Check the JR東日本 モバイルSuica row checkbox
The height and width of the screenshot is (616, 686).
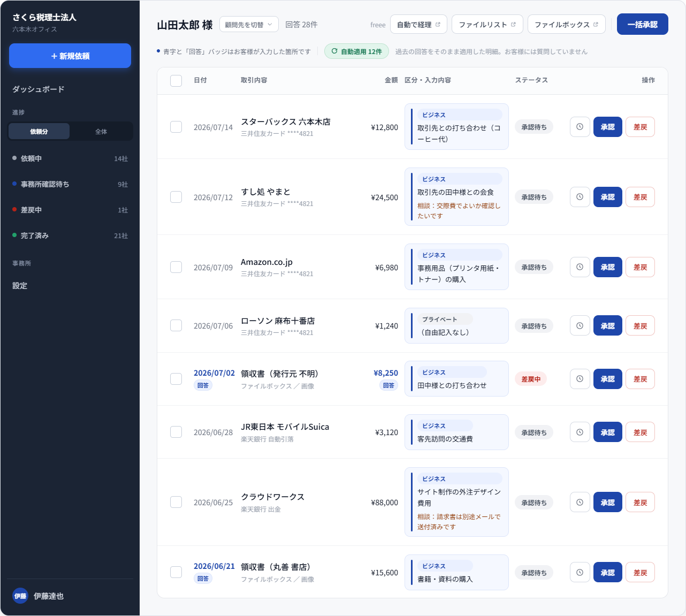pyautogui.click(x=176, y=432)
